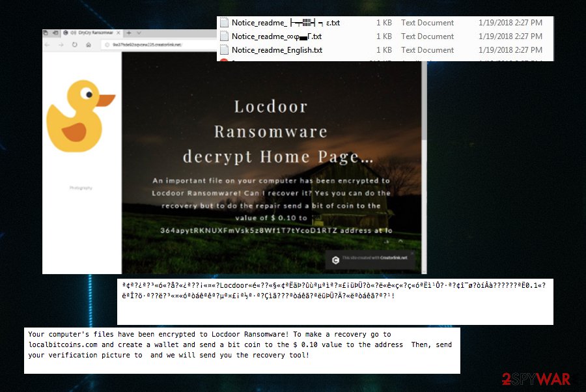
Task: Select the DryCry Ransomware browser tab
Action: [95, 32]
